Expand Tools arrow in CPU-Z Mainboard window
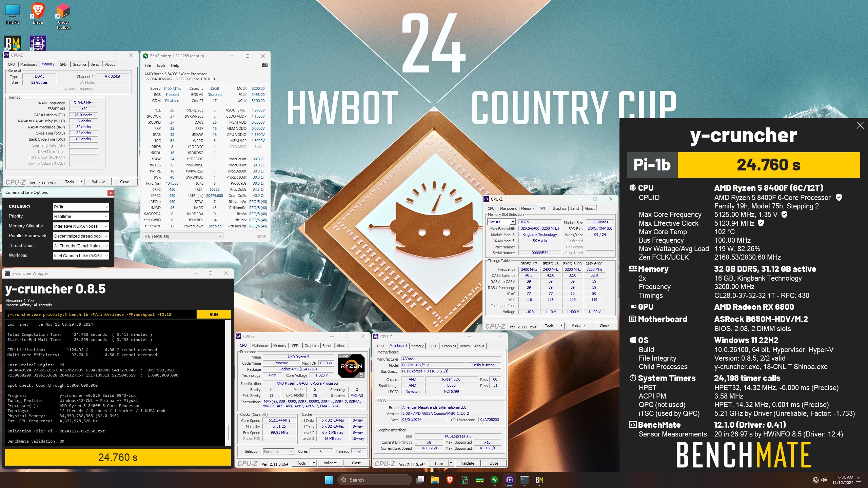 pyautogui.click(x=451, y=464)
